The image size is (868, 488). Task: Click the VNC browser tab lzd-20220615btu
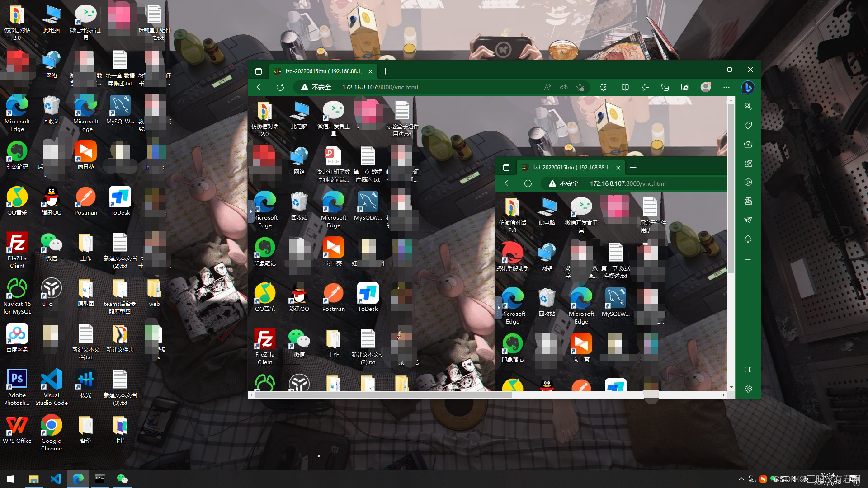(321, 71)
